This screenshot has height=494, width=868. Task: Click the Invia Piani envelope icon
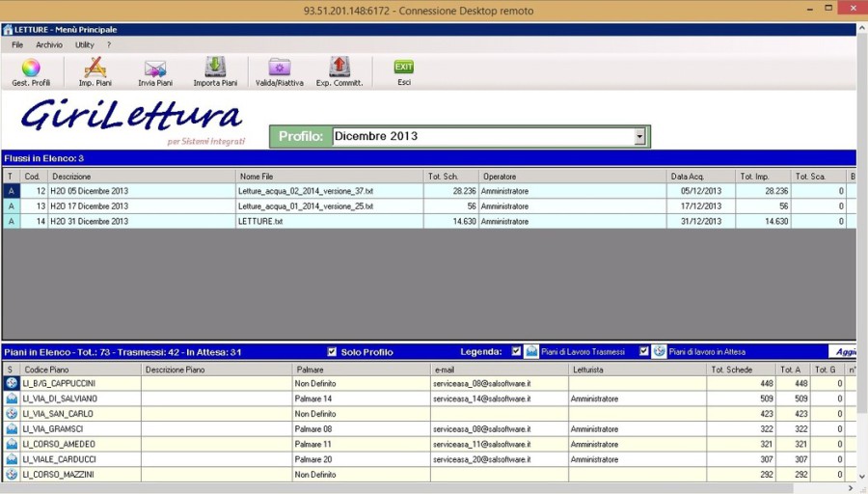tap(154, 69)
